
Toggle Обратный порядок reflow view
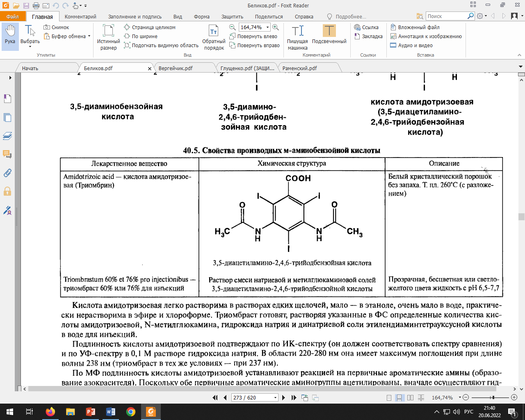pos(214,37)
